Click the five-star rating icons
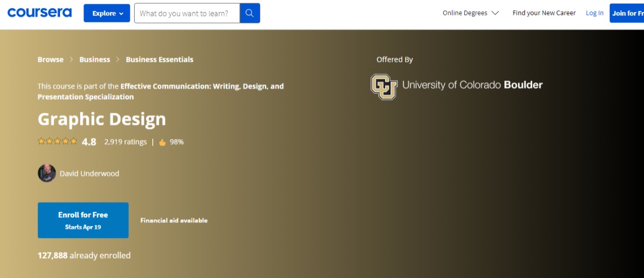Screen dimensions: 644x278 (x=57, y=142)
